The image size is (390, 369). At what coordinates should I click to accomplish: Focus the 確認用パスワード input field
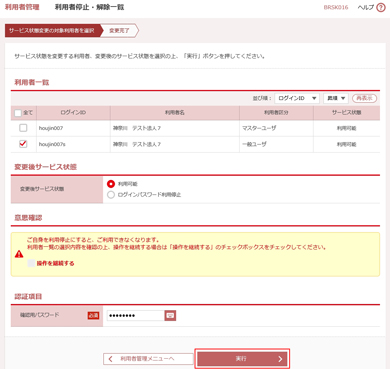[x=135, y=315]
